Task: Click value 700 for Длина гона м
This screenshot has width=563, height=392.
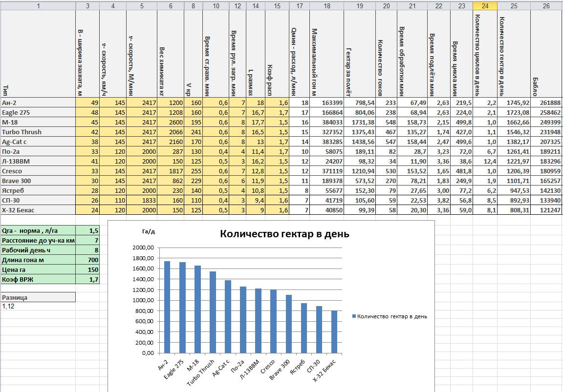Action: [x=87, y=260]
